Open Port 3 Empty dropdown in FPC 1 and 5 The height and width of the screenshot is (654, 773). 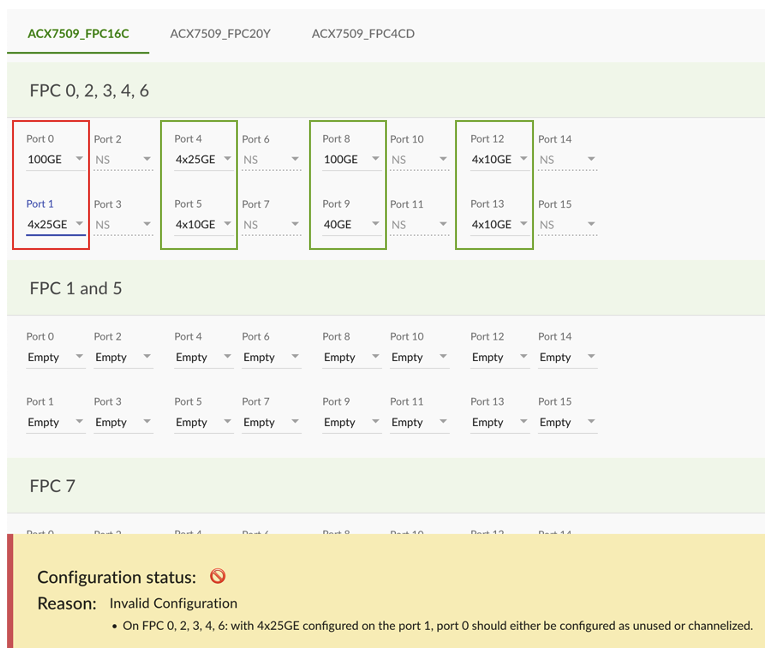pyautogui.click(x=123, y=422)
